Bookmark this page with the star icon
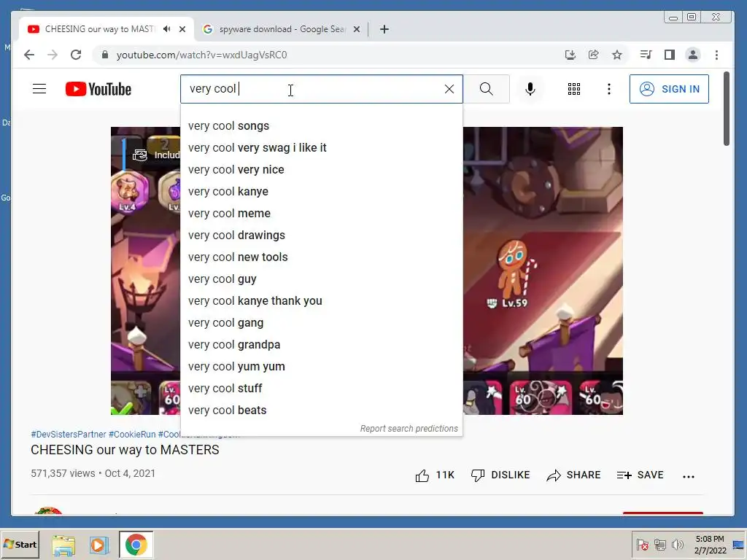 pos(617,55)
